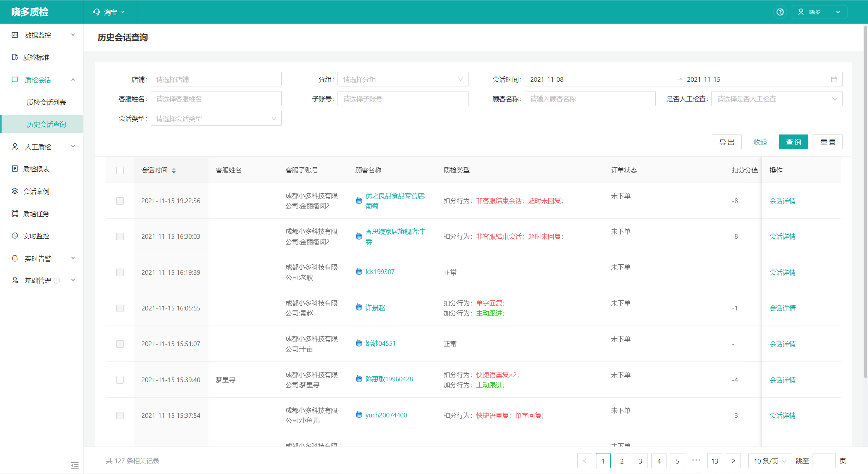Open the 晓多 account dropdown
The image size is (868, 474).
click(819, 12)
